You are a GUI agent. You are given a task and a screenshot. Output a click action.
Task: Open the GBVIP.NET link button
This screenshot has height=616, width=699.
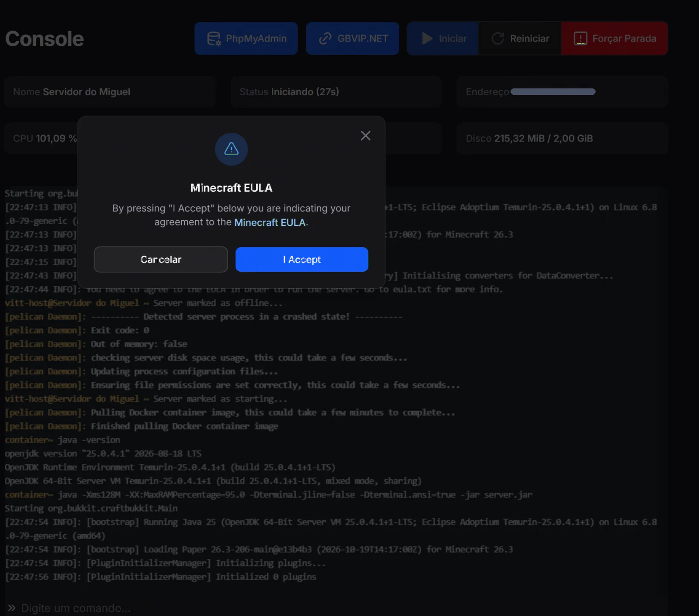(353, 38)
